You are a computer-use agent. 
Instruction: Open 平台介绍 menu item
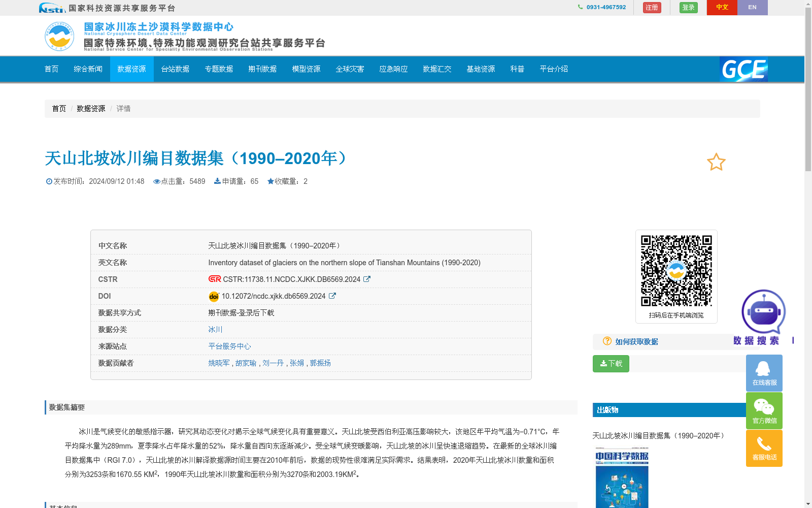(554, 69)
